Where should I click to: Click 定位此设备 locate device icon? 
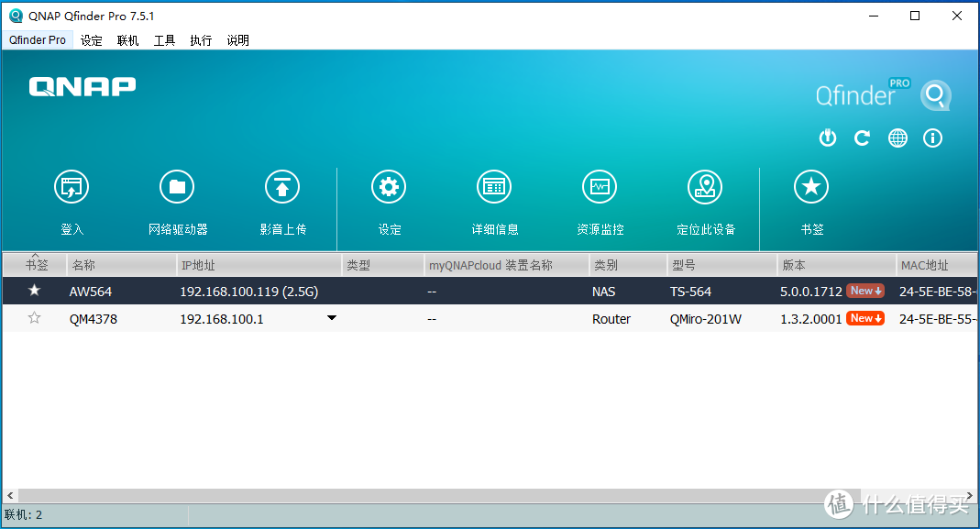[705, 187]
